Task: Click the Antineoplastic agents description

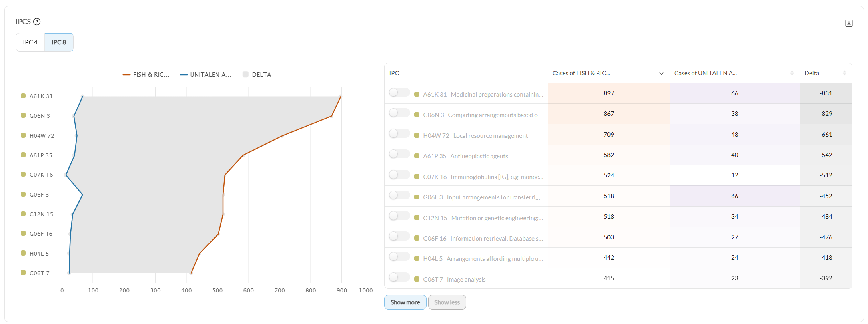Action: point(479,156)
